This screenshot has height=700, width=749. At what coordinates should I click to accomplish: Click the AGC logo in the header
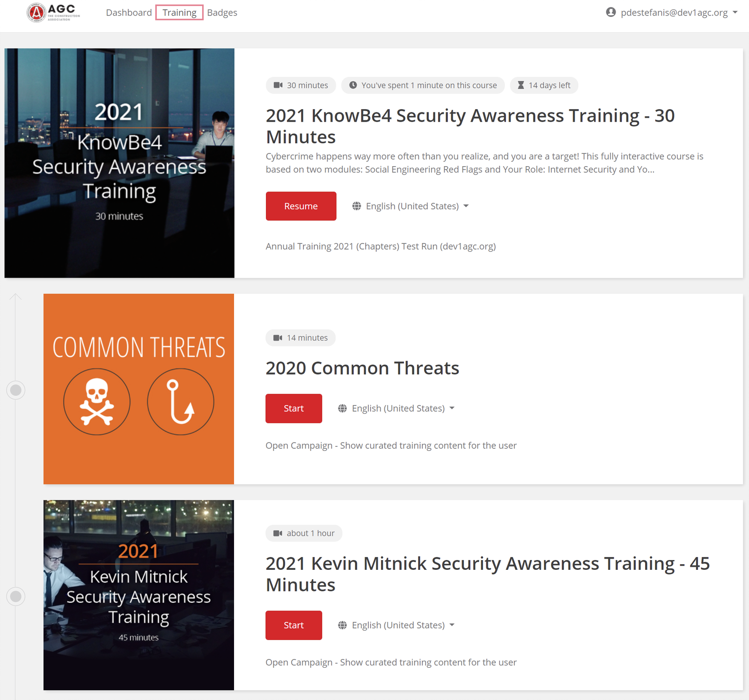point(53,12)
